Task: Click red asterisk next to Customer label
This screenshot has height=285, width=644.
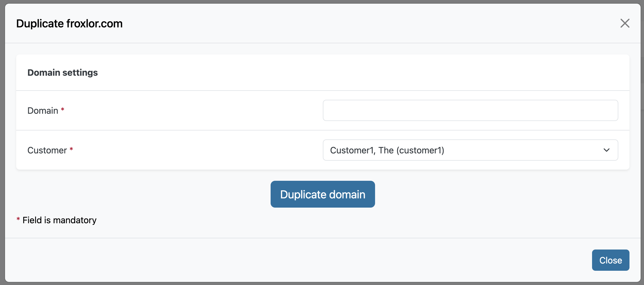Action: (x=71, y=149)
